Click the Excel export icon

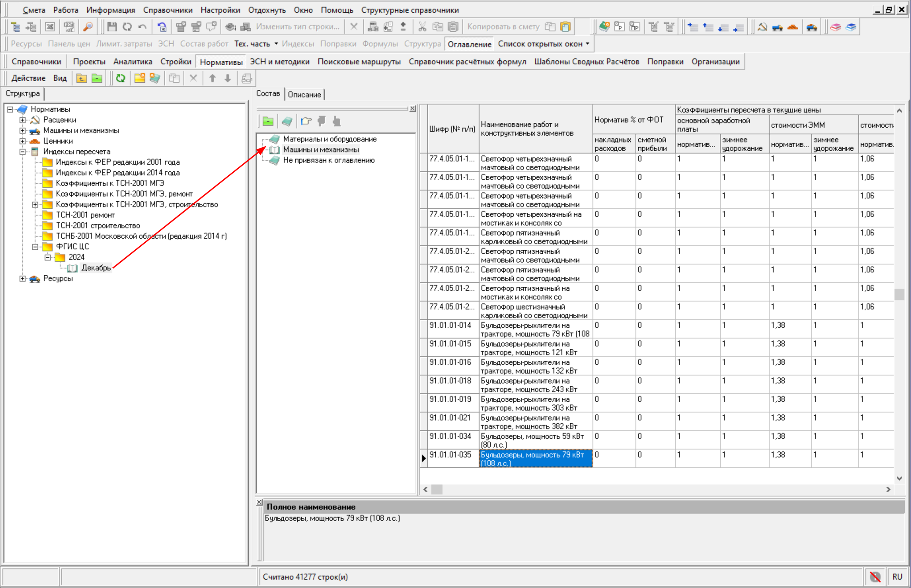50,27
